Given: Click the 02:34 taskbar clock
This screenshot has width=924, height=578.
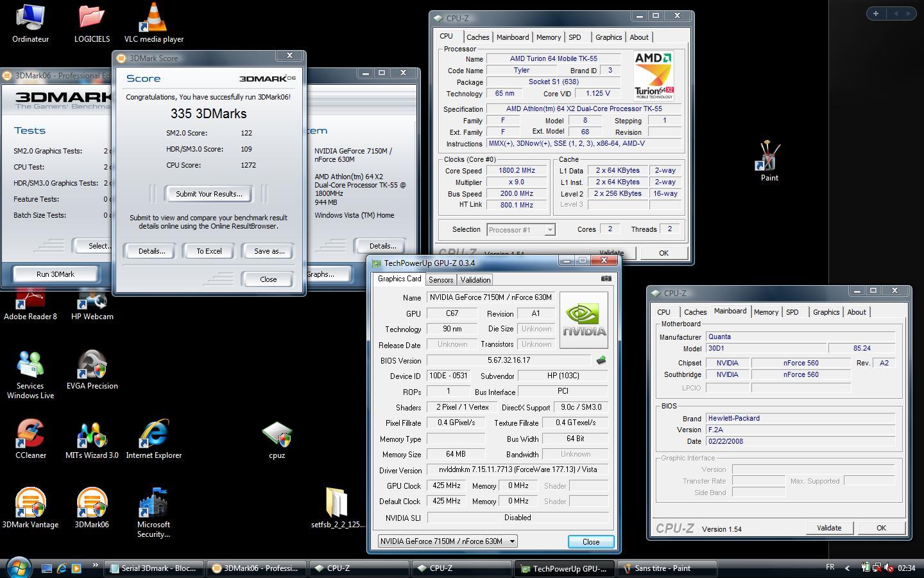Looking at the screenshot, I should pos(907,568).
